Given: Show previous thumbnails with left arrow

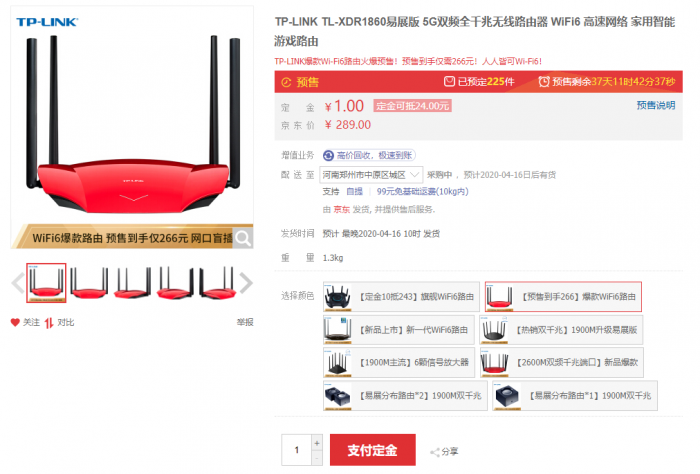Looking at the screenshot, I should pyautogui.click(x=18, y=283).
